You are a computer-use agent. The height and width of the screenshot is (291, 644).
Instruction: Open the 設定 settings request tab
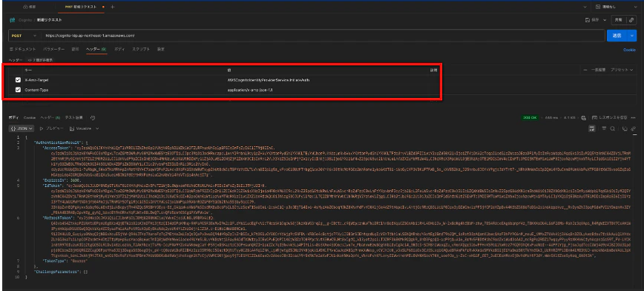[x=160, y=49]
